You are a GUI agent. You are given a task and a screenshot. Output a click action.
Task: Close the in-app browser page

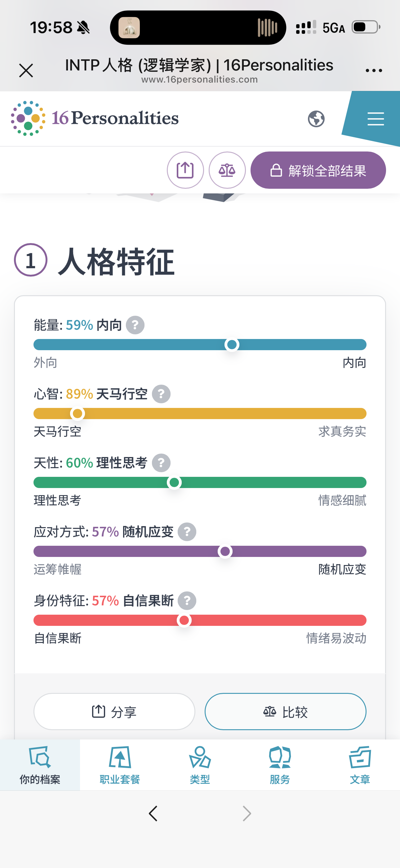pos(26,70)
